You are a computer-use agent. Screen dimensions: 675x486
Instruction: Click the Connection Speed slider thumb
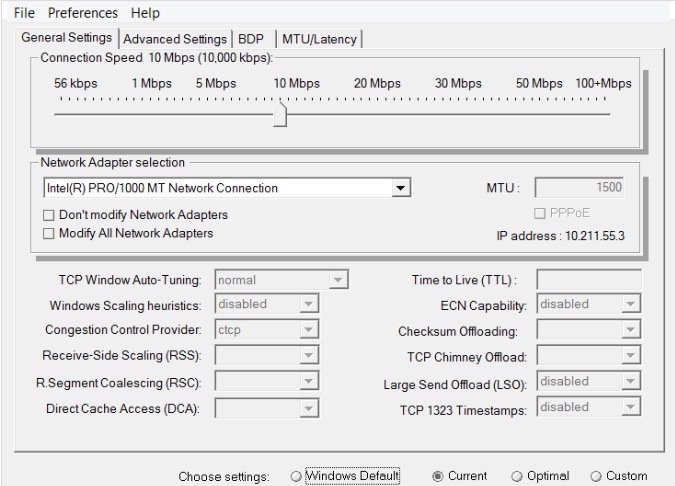tap(280, 114)
